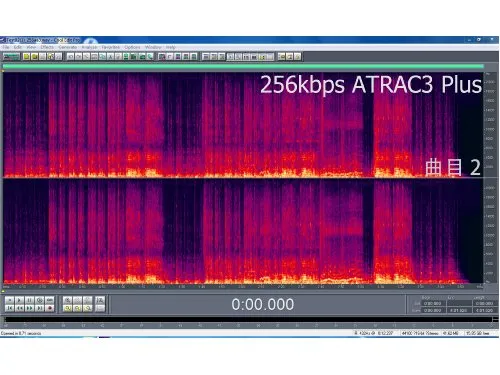Open the Effects menu
The image size is (500, 375).
(47, 47)
